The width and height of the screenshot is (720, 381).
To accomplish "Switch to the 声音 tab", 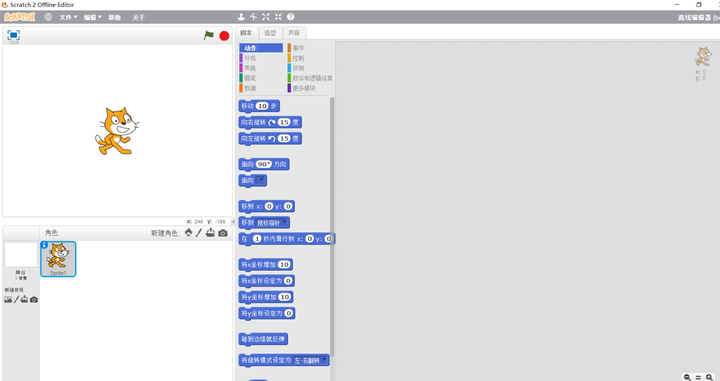I will point(294,33).
